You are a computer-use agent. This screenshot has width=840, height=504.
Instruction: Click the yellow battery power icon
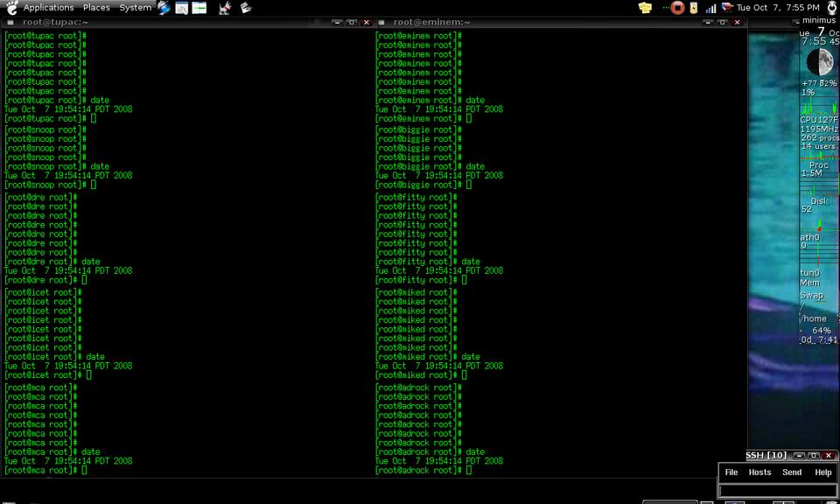point(694,8)
